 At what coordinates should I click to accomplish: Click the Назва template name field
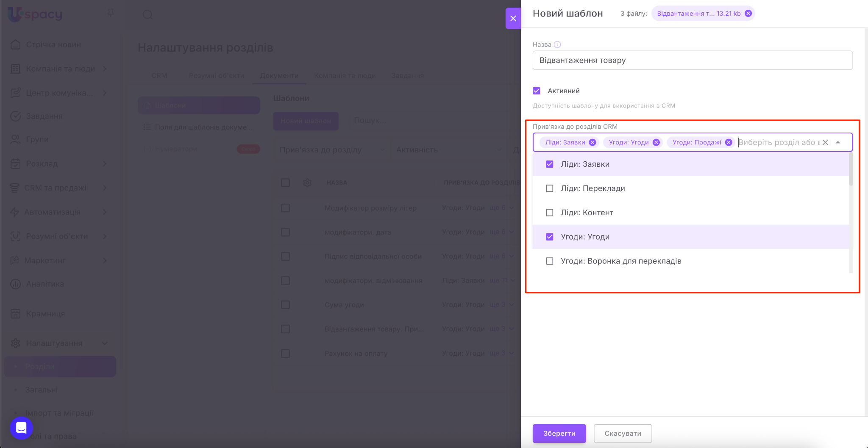[692, 60]
